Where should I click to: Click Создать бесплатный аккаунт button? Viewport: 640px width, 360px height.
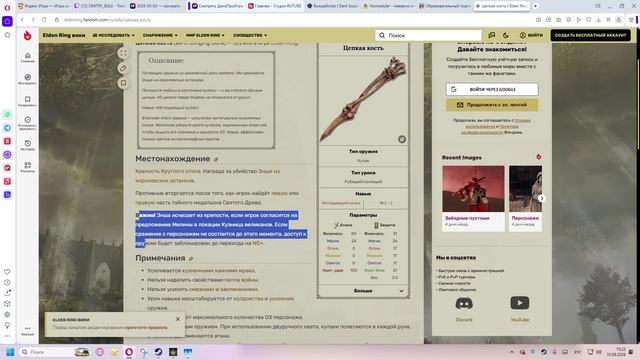(590, 36)
